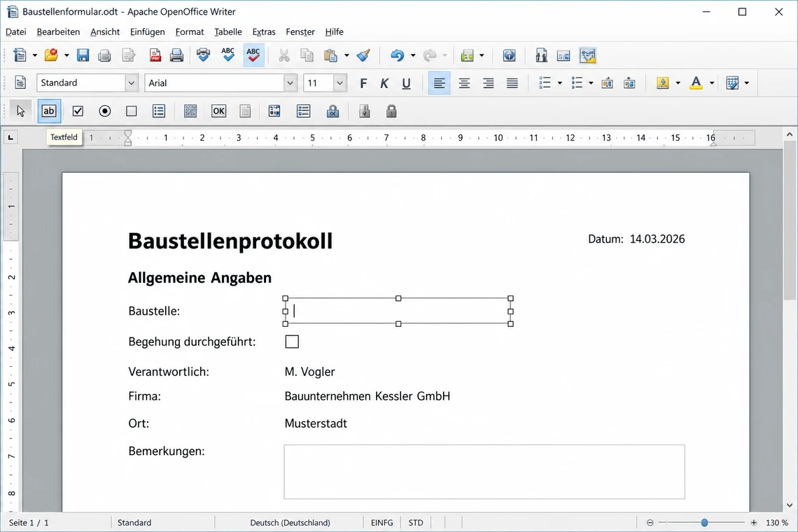Apply italic formatting with the K button
Viewport: 798px width, 532px height.
click(x=384, y=83)
